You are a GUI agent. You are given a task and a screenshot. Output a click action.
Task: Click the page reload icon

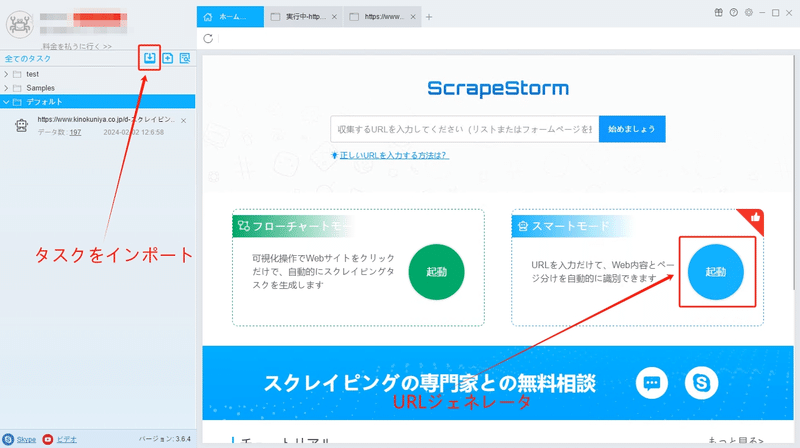pyautogui.click(x=208, y=39)
